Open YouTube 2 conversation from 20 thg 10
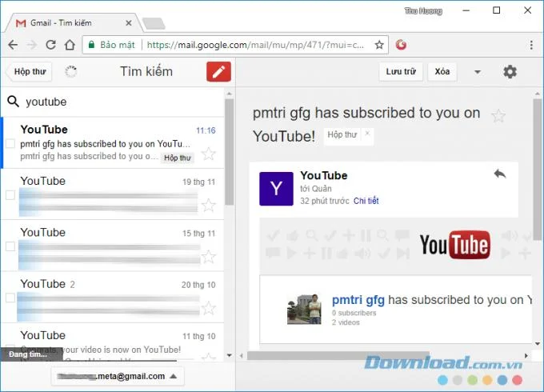The image size is (544, 392). [x=113, y=297]
